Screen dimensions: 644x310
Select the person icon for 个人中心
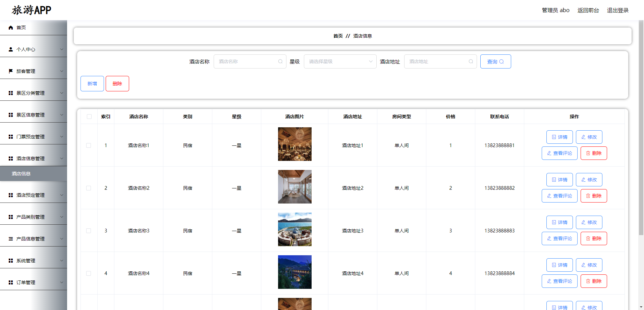[x=10, y=49]
